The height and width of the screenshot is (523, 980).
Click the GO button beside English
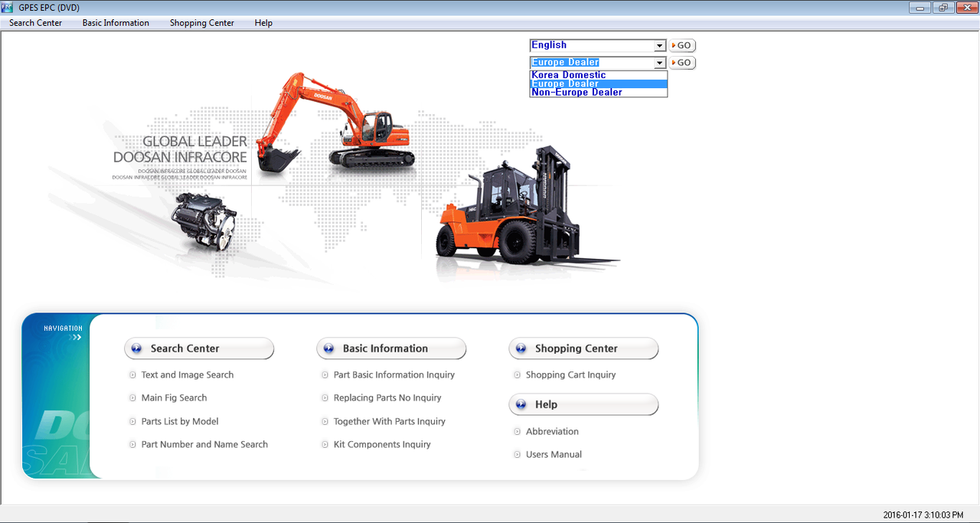[682, 46]
